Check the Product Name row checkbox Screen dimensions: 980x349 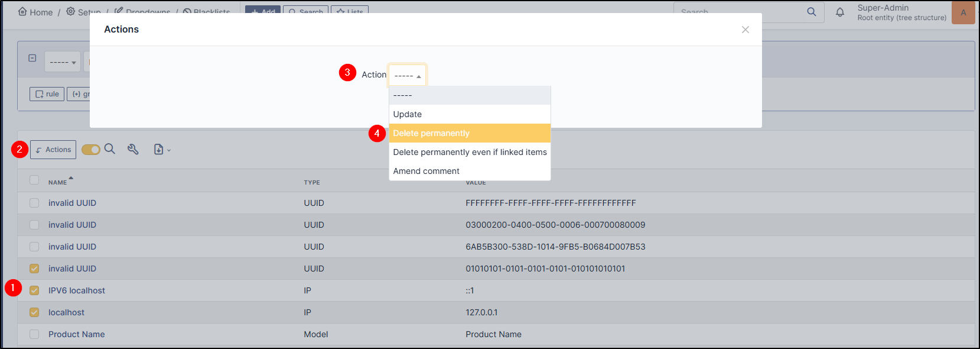34,334
